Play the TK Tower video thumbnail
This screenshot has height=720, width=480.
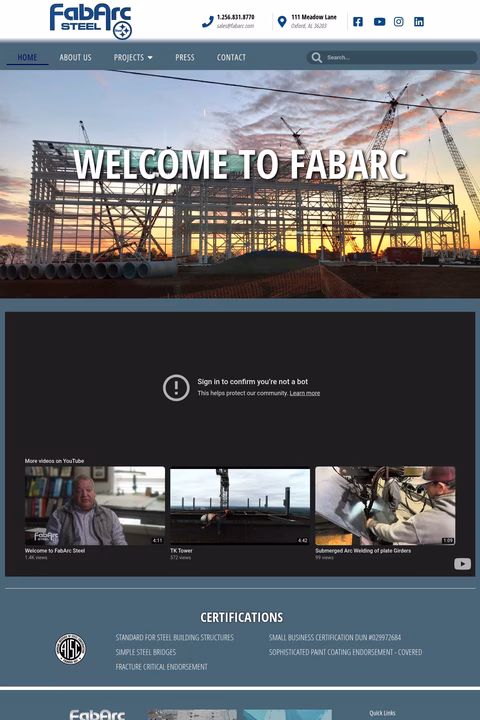240,506
